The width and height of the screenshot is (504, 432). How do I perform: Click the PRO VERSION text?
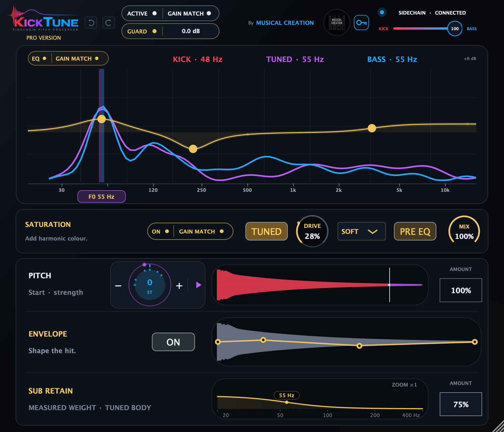tap(44, 38)
